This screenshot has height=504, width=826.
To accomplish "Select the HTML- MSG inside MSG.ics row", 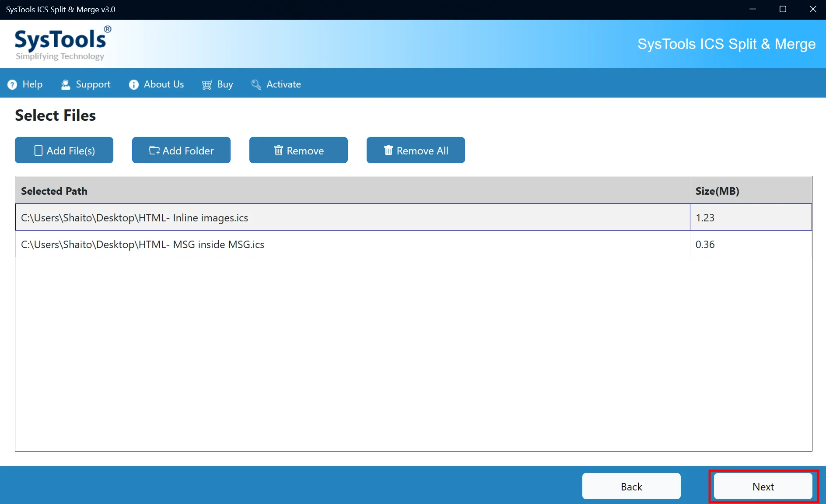I will [413, 244].
